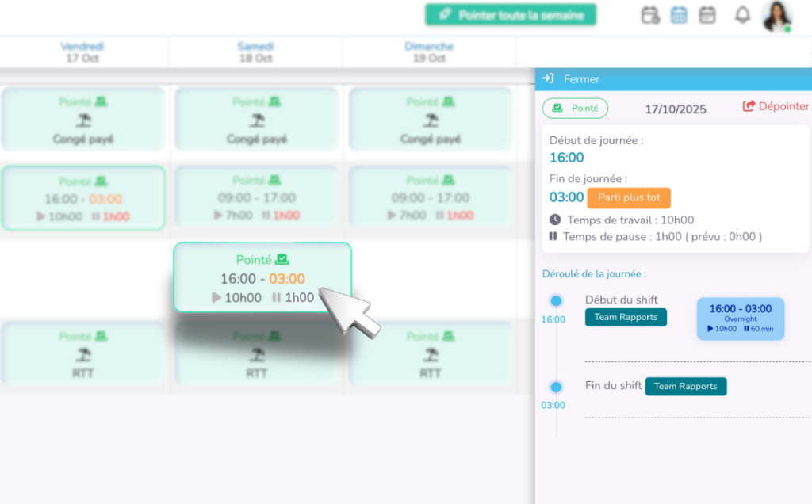Open Saturday's 09:00 - 17:00 shift card
The width and height of the screenshot is (812, 504).
(256, 198)
